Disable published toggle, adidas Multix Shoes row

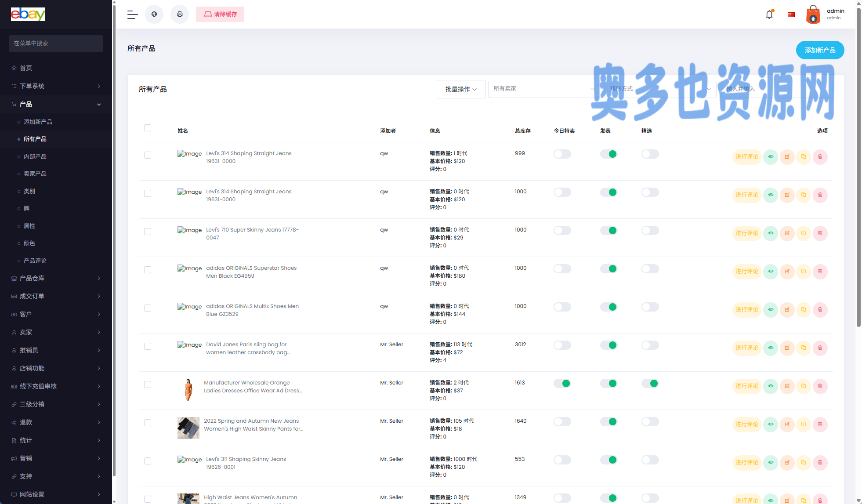pyautogui.click(x=608, y=307)
